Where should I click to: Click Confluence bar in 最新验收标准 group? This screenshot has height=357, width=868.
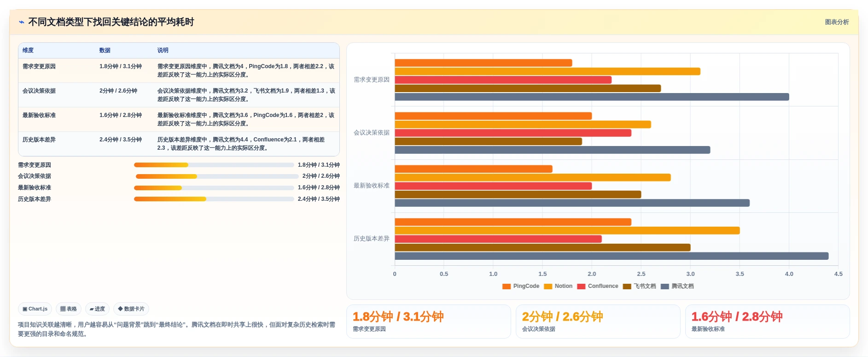[493, 186]
